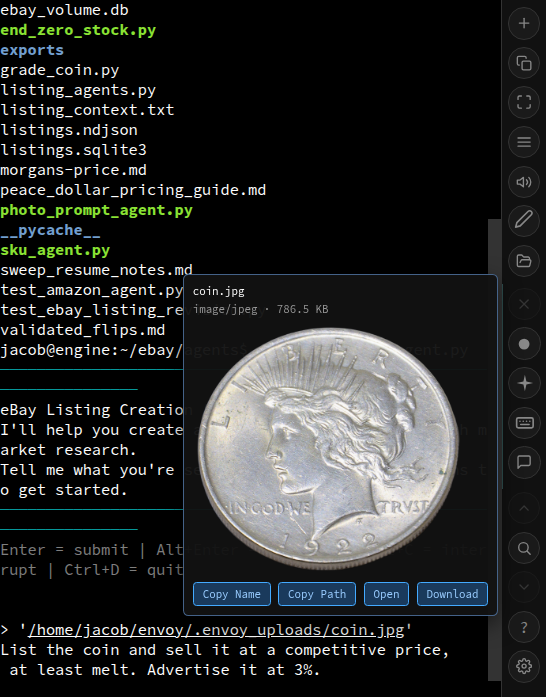Open the folder file browser icon
The height and width of the screenshot is (697, 546).
coord(524,260)
